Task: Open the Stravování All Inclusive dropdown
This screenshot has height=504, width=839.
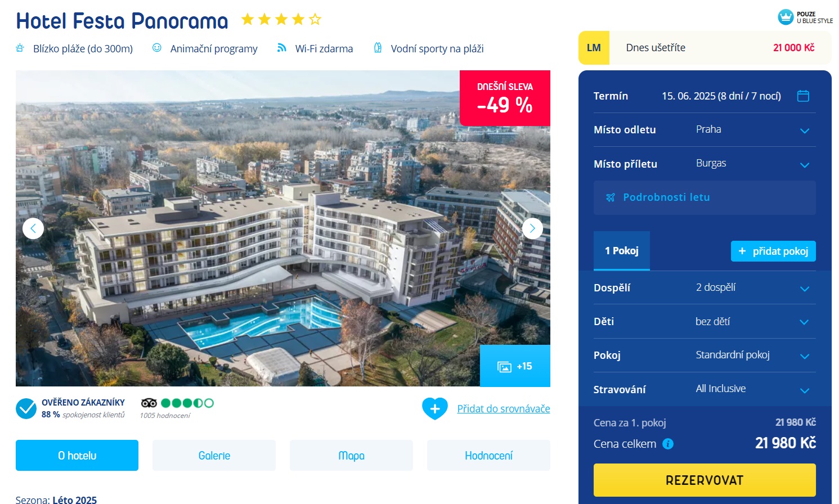Action: (x=705, y=389)
